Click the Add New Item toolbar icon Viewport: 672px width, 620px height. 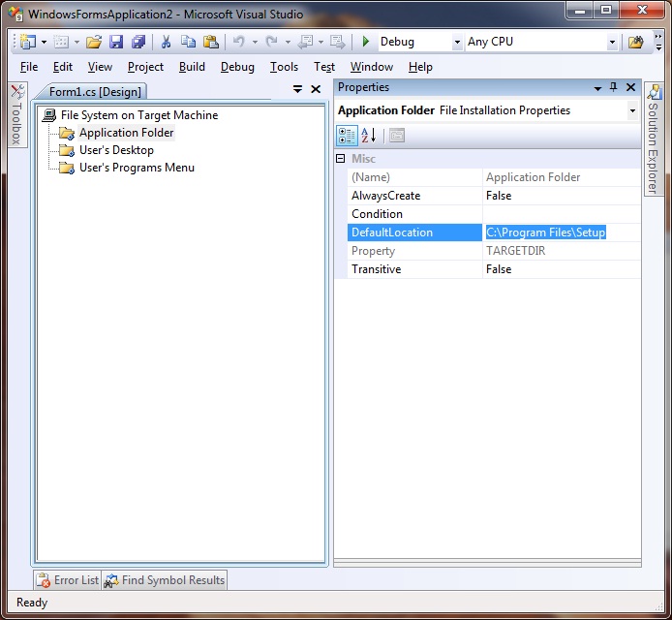click(61, 42)
